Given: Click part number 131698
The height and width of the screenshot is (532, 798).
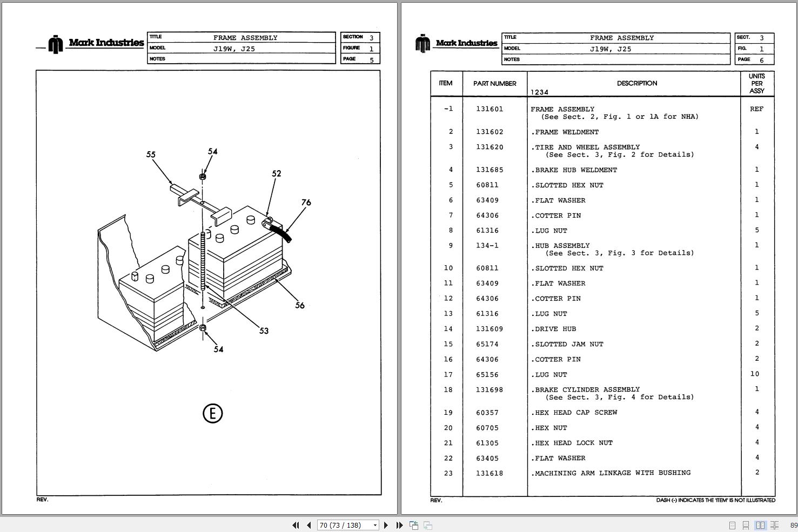Looking at the screenshot, I should (489, 389).
